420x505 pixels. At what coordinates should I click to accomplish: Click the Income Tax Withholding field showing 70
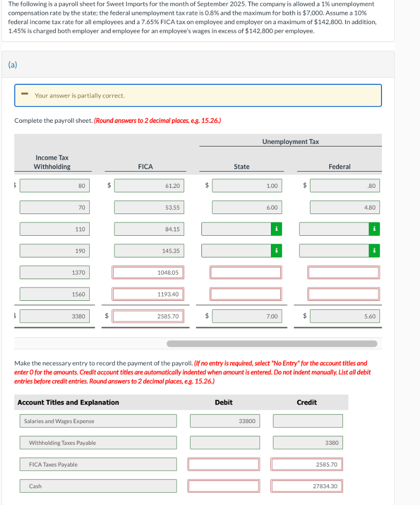(x=54, y=208)
